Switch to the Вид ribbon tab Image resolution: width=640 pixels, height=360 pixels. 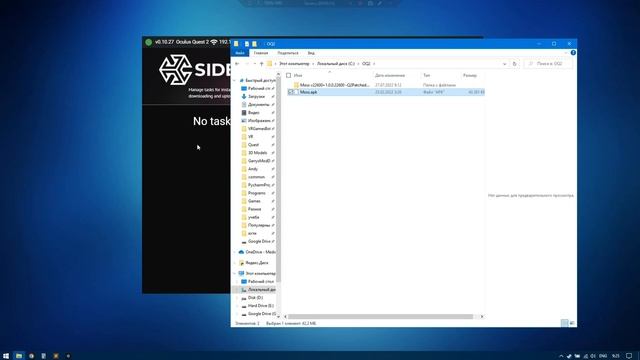pyautogui.click(x=311, y=53)
